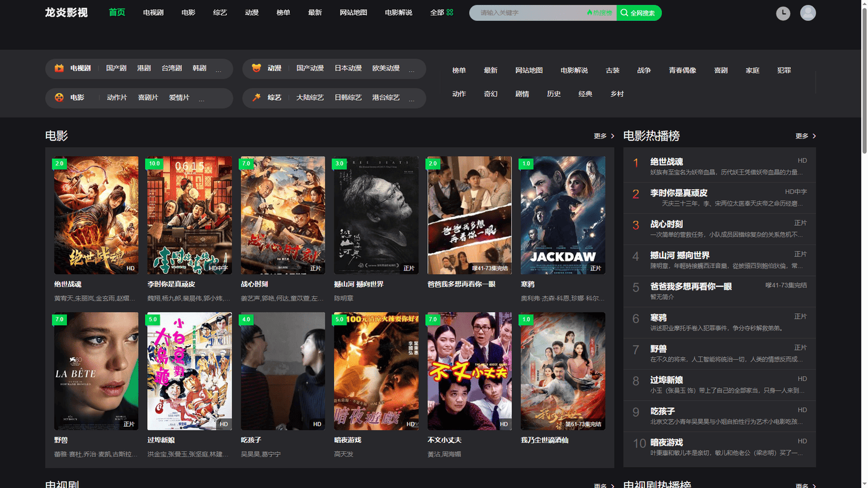Open 更多 link for 电影 section
The width and height of the screenshot is (868, 488).
pyautogui.click(x=604, y=136)
